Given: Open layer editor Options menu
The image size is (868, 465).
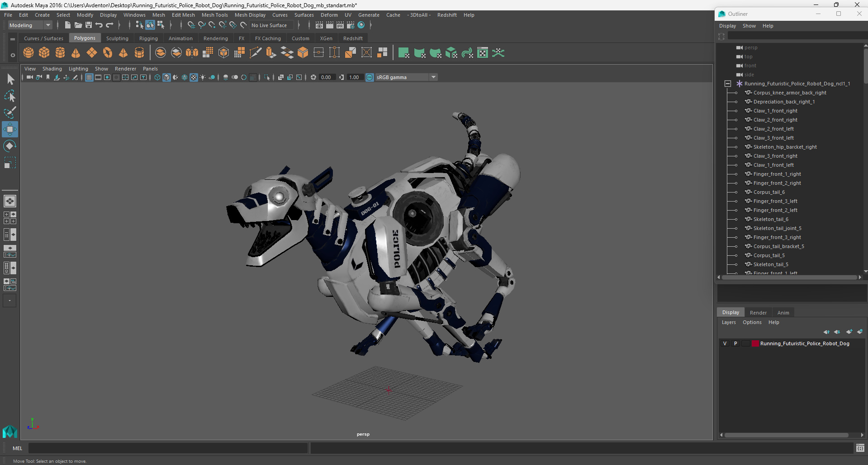Looking at the screenshot, I should 752,322.
